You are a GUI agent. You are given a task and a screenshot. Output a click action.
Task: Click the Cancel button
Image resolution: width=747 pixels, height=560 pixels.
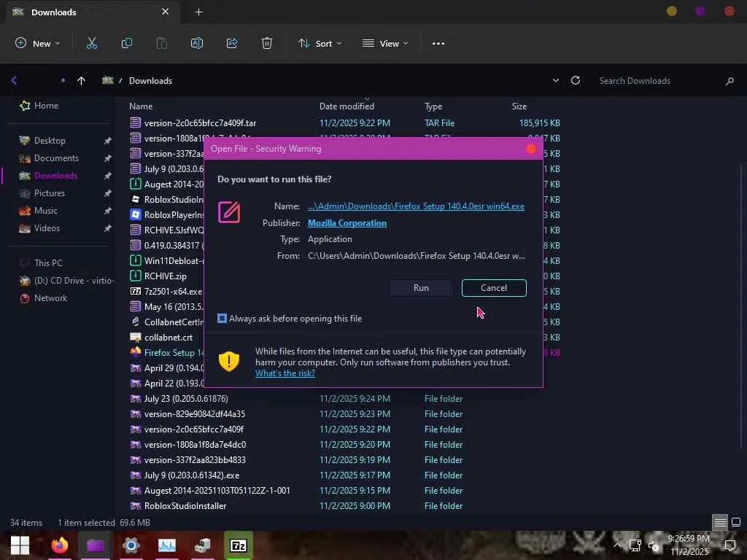494,287
